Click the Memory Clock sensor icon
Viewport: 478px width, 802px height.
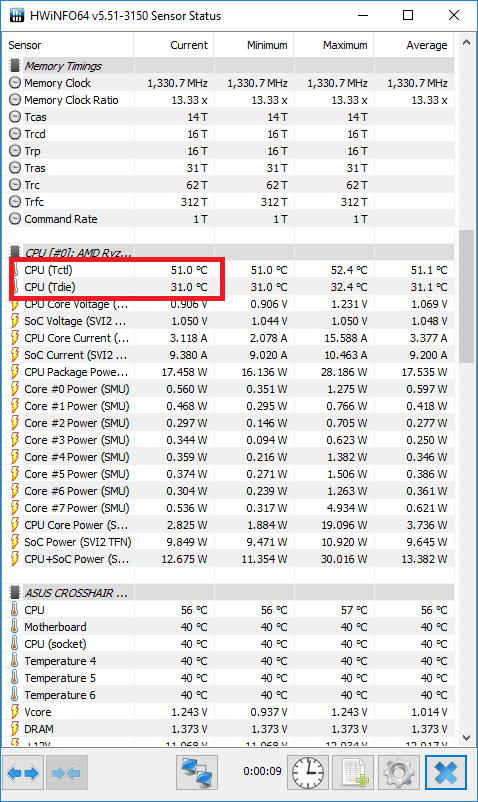15,83
